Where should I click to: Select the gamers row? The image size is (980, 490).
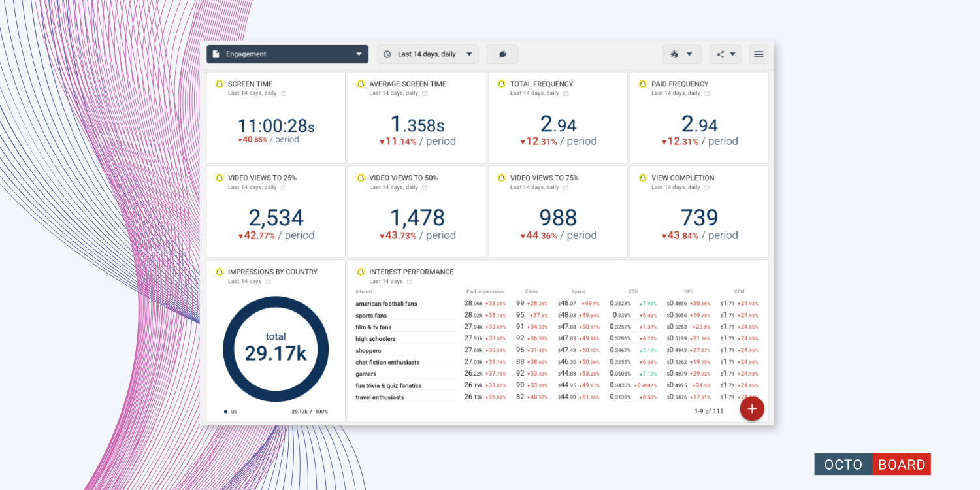point(558,374)
